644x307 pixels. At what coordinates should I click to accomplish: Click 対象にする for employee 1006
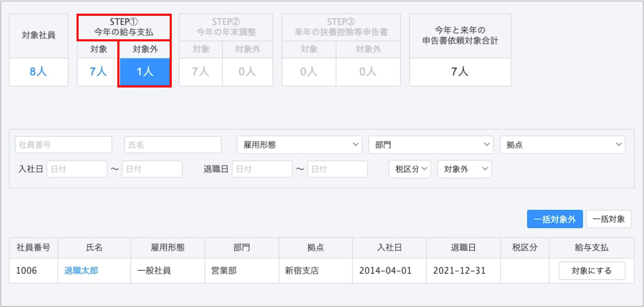[x=592, y=271]
